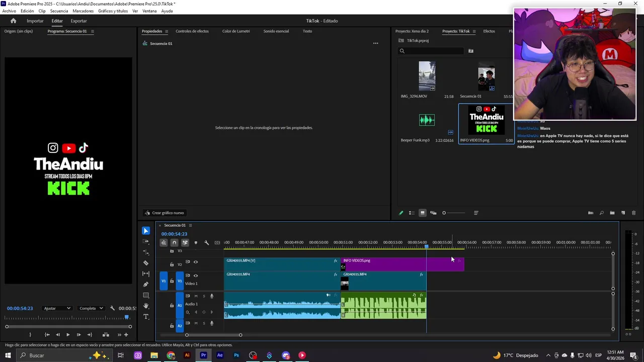Open After Effects from the taskbar
644x362 pixels.
[x=220, y=355]
